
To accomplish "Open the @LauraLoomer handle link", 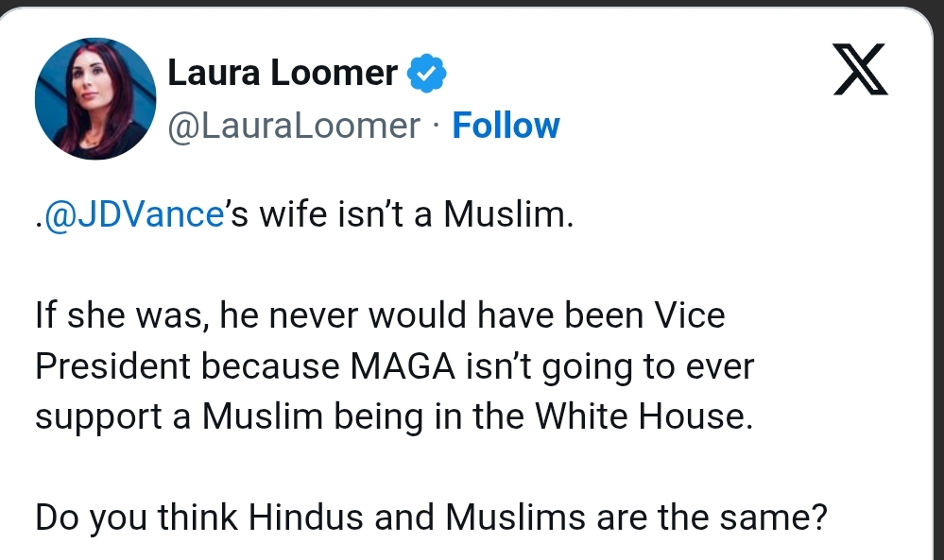I will click(x=294, y=126).
